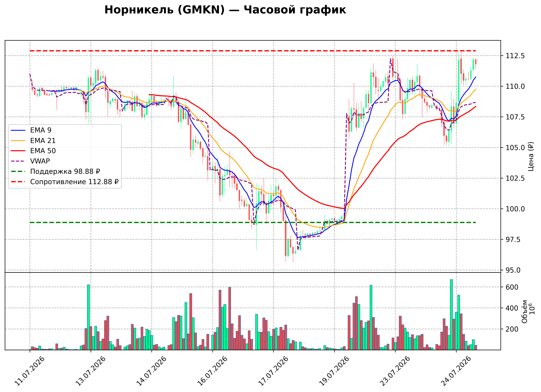Screen dimensions: 541x392
Task: Click the orange EMA 21 legend line sample
Action: (18, 141)
